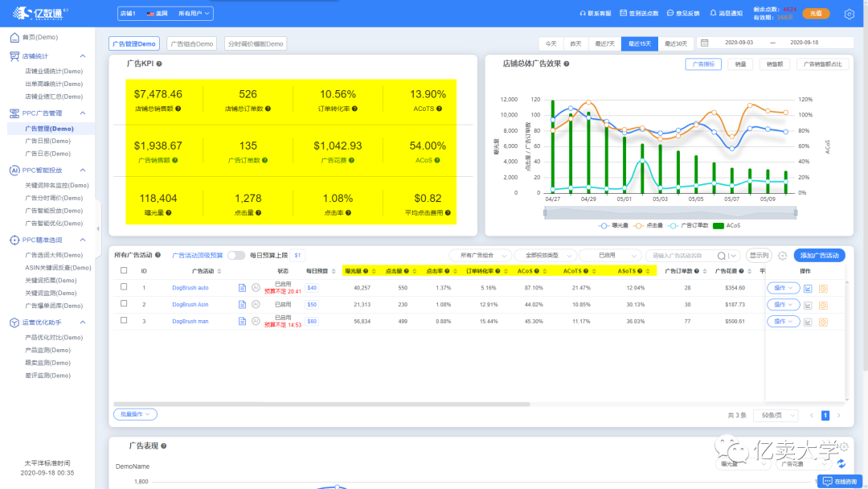Expand the 所有广告组合 filter dropdown
Screen dimensions: 868x489
(x=478, y=255)
